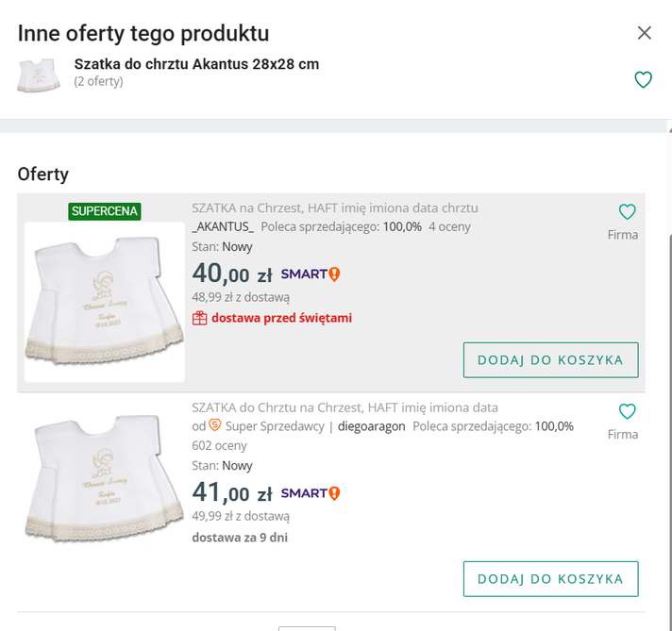Add Szatka Akantus product to favorites
The image size is (672, 631).
pyautogui.click(x=643, y=80)
